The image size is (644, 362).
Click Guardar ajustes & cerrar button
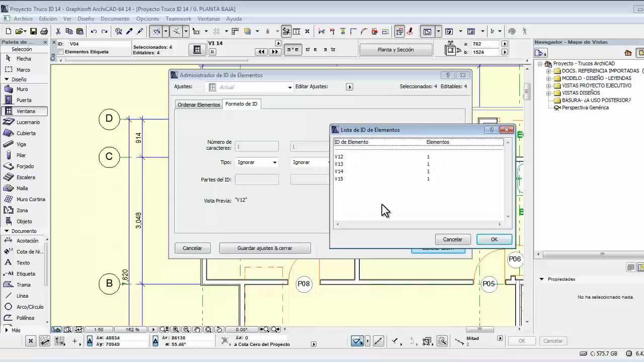pyautogui.click(x=265, y=248)
